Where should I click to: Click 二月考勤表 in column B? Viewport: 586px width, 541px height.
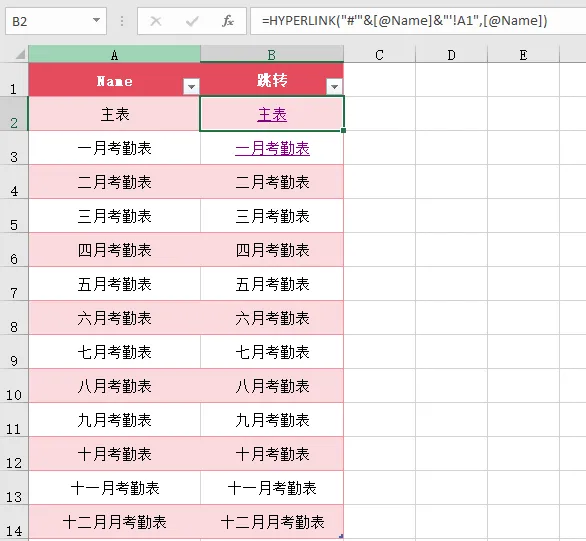pos(272,182)
